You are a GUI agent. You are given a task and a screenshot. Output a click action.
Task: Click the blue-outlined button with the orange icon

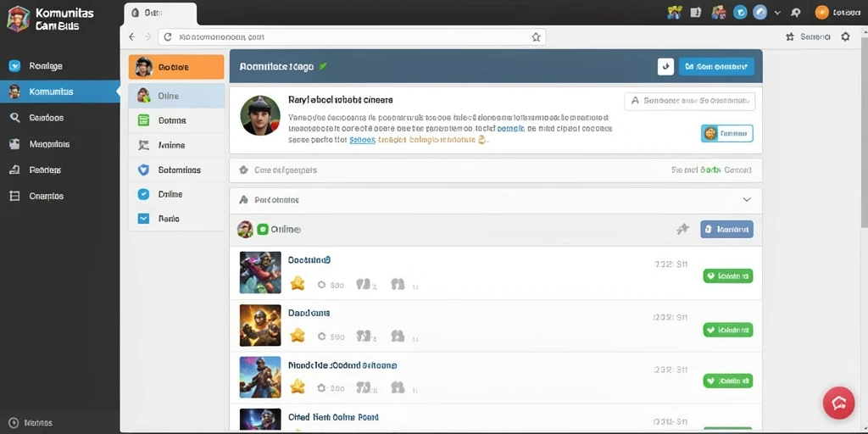pyautogui.click(x=726, y=133)
